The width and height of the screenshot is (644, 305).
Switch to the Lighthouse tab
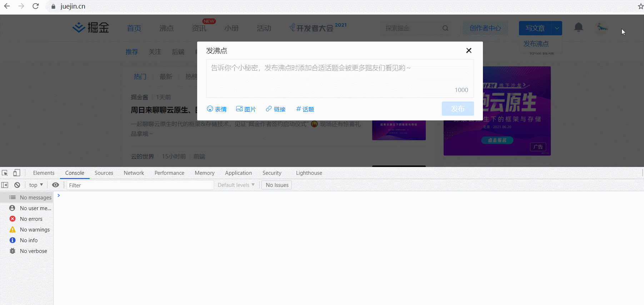[x=309, y=173]
